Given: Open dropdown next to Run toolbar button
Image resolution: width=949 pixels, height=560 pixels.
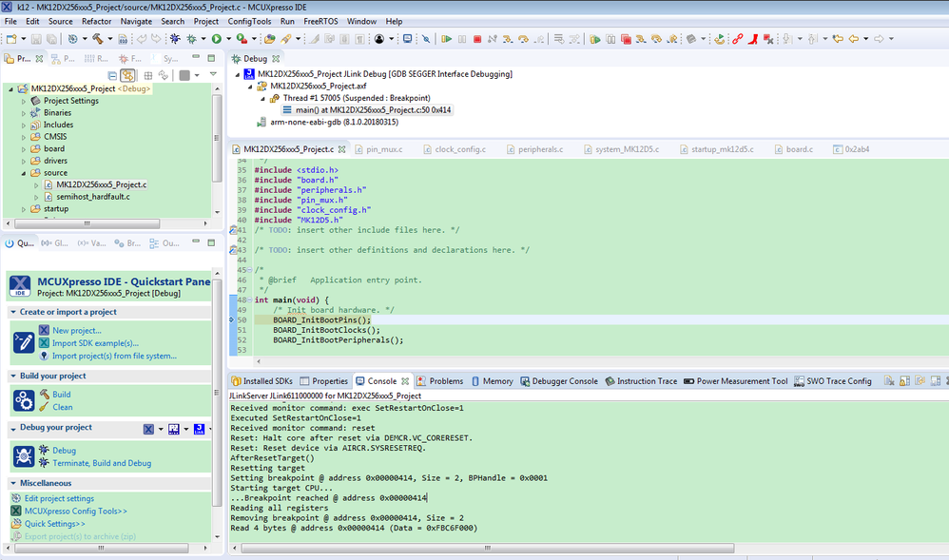Looking at the screenshot, I should [229, 39].
